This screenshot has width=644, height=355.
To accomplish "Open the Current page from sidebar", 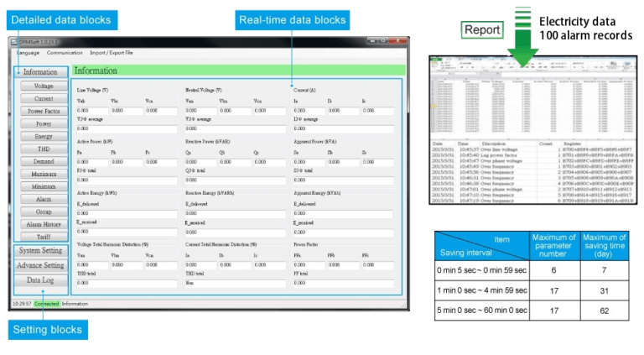I will 44,99.
